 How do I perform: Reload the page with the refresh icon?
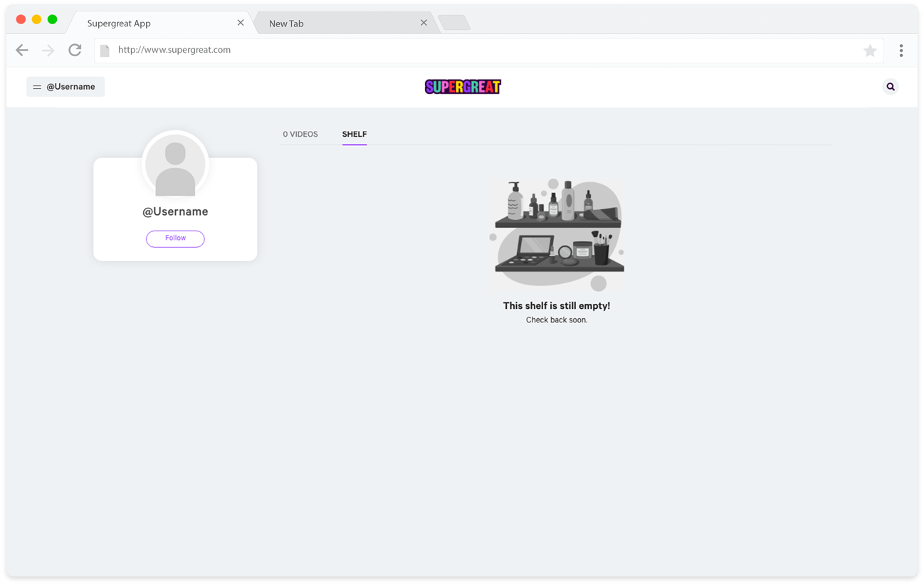(x=75, y=50)
